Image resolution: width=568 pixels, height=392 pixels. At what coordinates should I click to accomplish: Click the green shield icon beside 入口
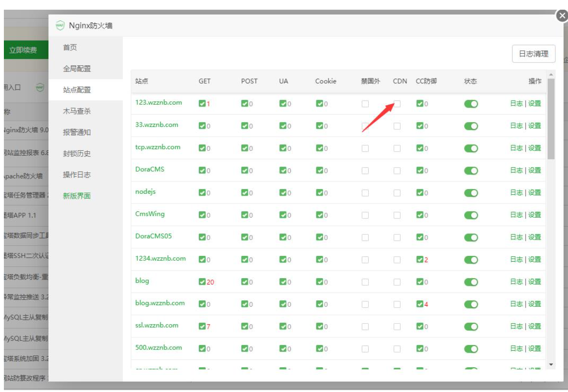coord(40,87)
